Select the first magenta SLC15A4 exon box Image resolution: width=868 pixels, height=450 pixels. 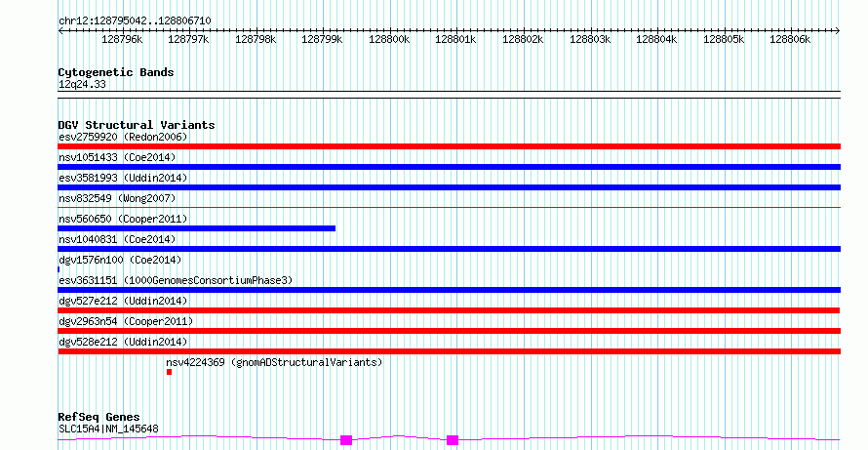point(346,440)
